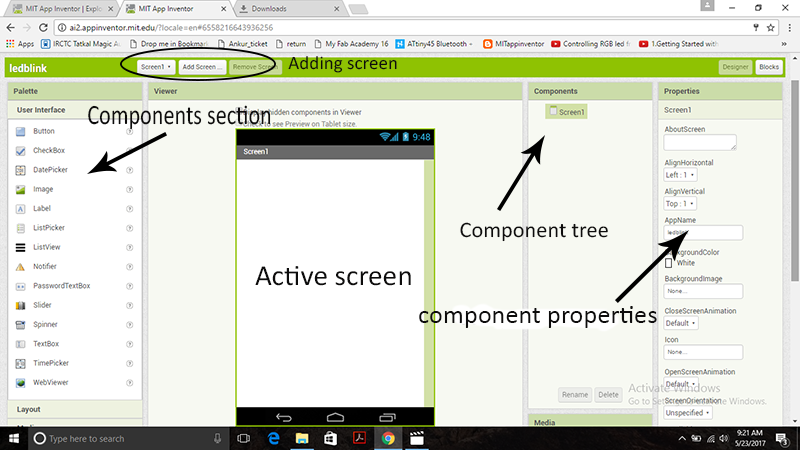The width and height of the screenshot is (800, 450).
Task: Click the browser page vertical scrollbar
Action: 794,180
